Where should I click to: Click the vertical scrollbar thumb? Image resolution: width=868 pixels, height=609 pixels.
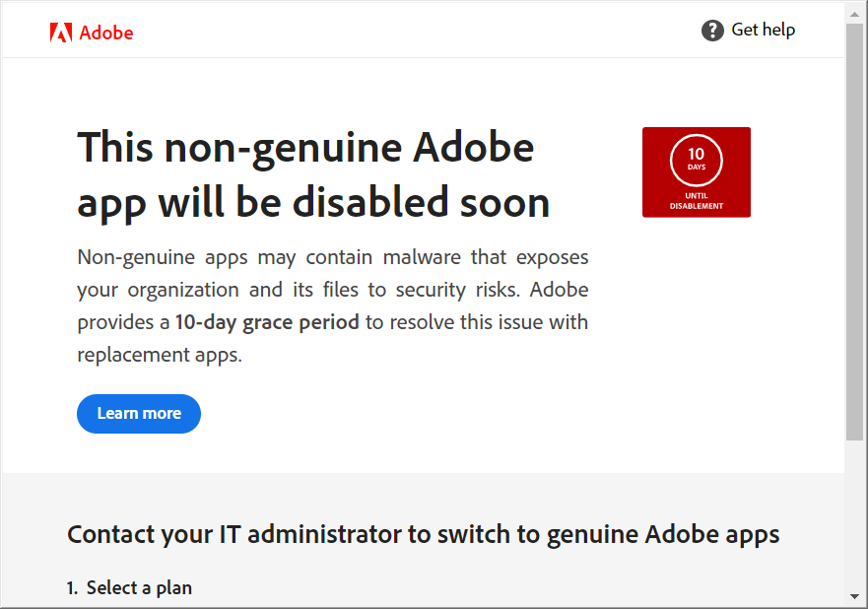tap(854, 232)
